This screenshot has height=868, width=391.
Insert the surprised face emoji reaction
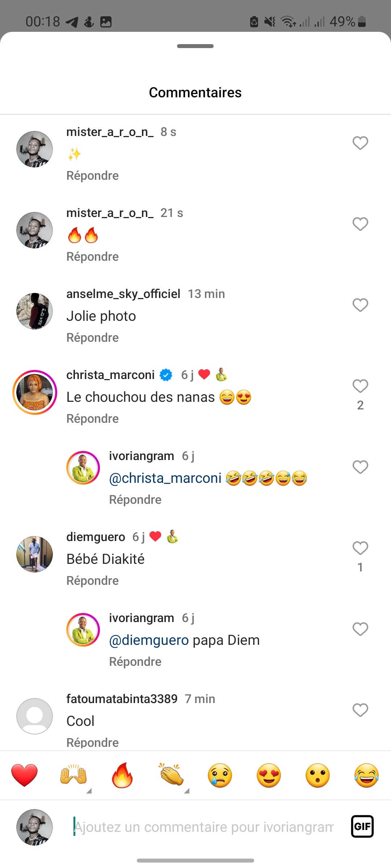click(318, 775)
